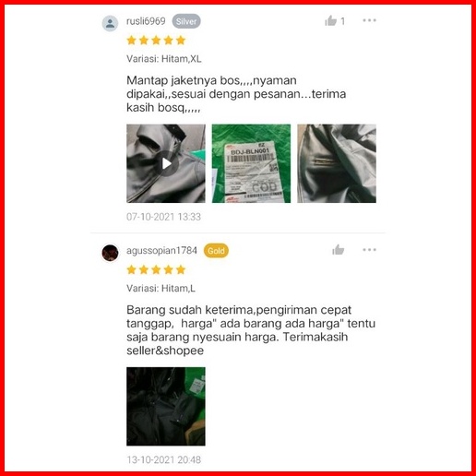The image size is (476, 476).
Task: Click the Variasi: Hitam,L label
Action: coord(161,289)
